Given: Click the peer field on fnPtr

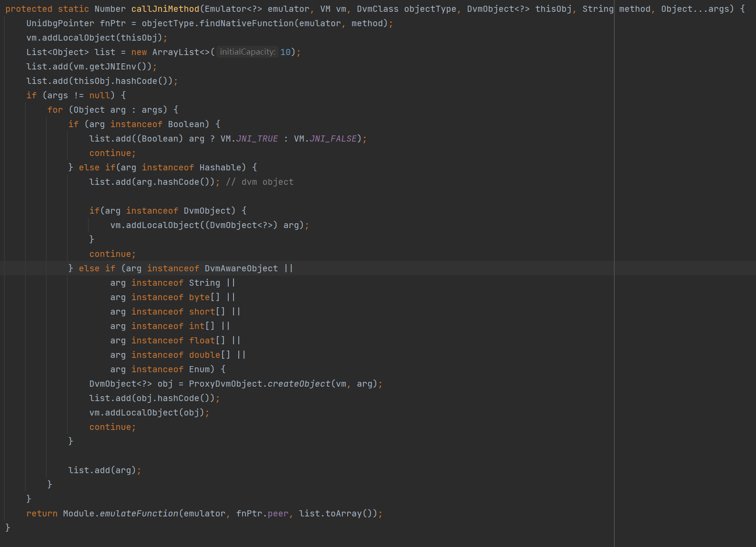Looking at the screenshot, I should tap(278, 513).
